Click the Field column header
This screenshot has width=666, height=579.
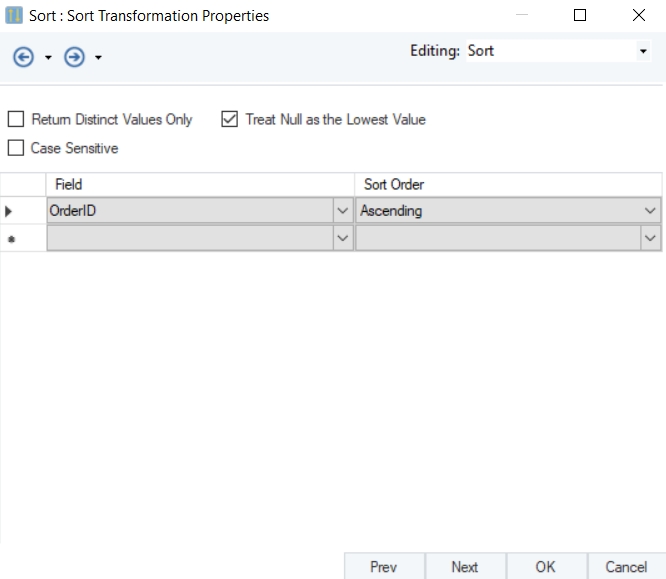click(200, 185)
